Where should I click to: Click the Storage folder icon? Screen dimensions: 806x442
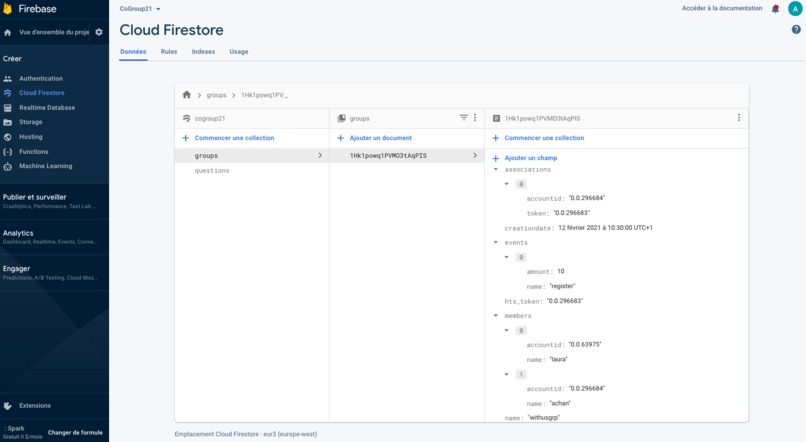(7, 122)
